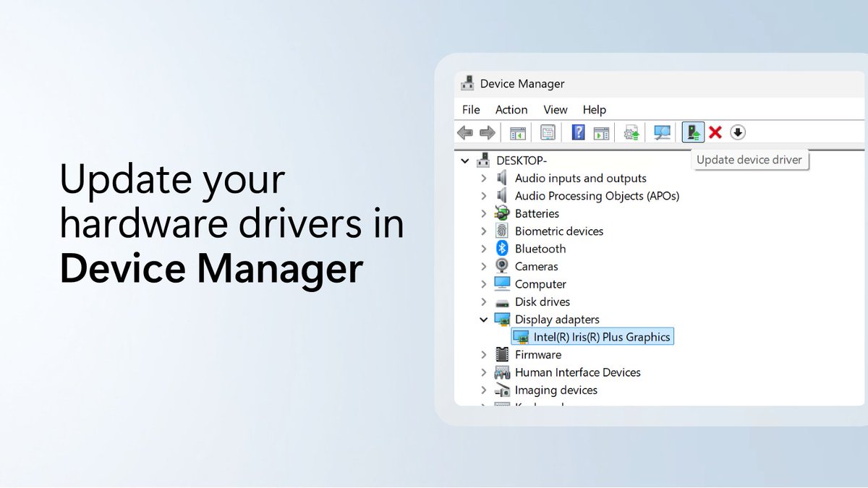Image resolution: width=868 pixels, height=488 pixels.
Task: Open the File menu
Action: point(471,110)
